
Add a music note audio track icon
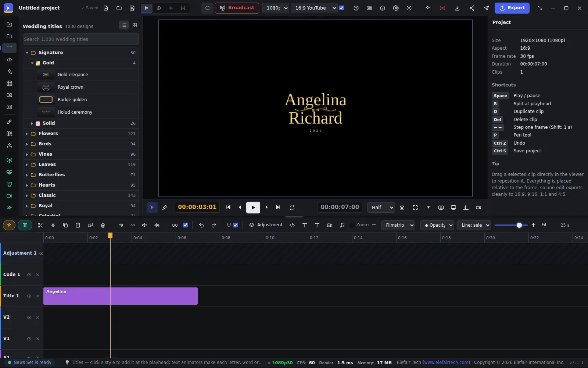(x=342, y=225)
